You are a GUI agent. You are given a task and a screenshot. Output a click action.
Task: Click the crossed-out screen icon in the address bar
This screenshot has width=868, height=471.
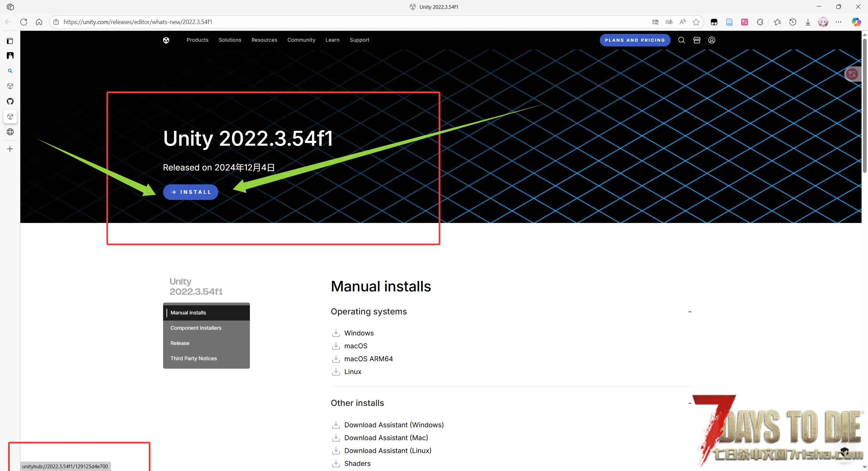coord(655,22)
